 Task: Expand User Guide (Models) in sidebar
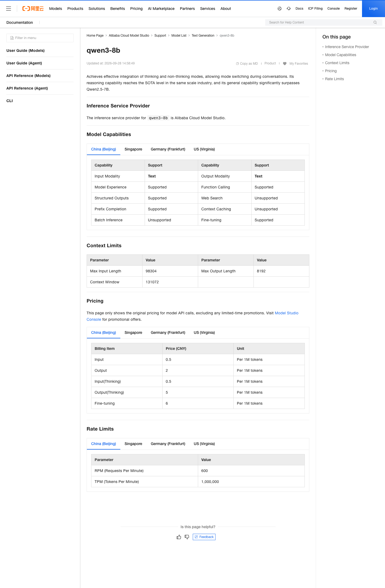click(x=25, y=51)
